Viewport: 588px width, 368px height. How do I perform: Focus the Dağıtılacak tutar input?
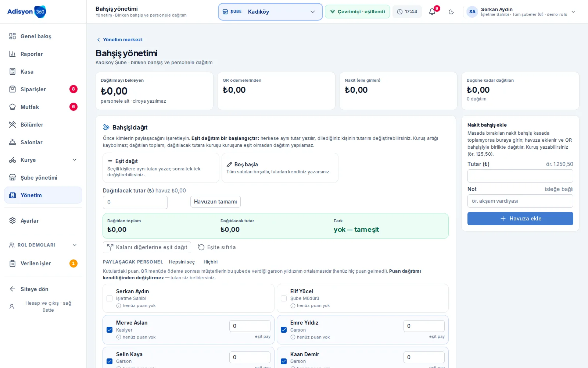[x=135, y=202]
